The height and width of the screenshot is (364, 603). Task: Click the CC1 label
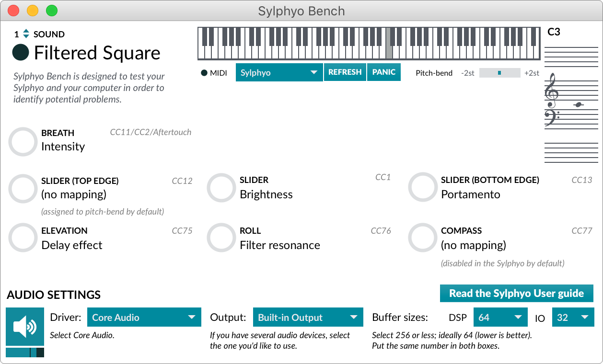coord(383,177)
